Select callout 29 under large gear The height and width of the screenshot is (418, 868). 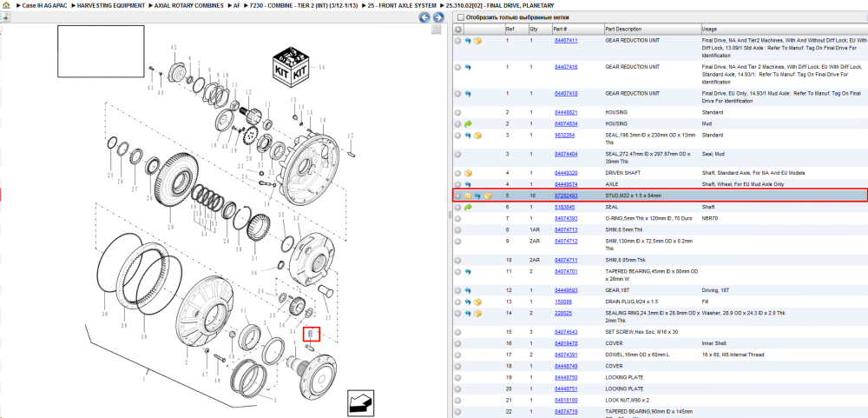(x=170, y=228)
